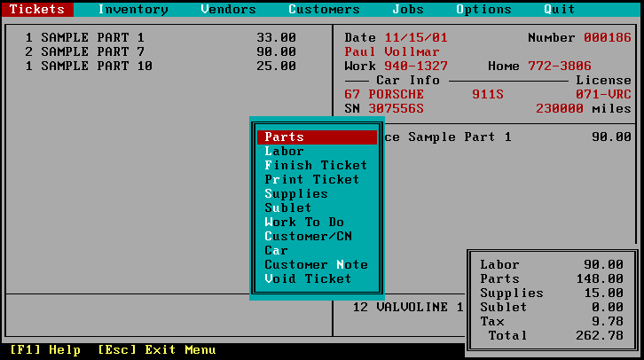Image resolution: width=644 pixels, height=360 pixels.
Task: Open Customer Note entry
Action: pos(316,265)
